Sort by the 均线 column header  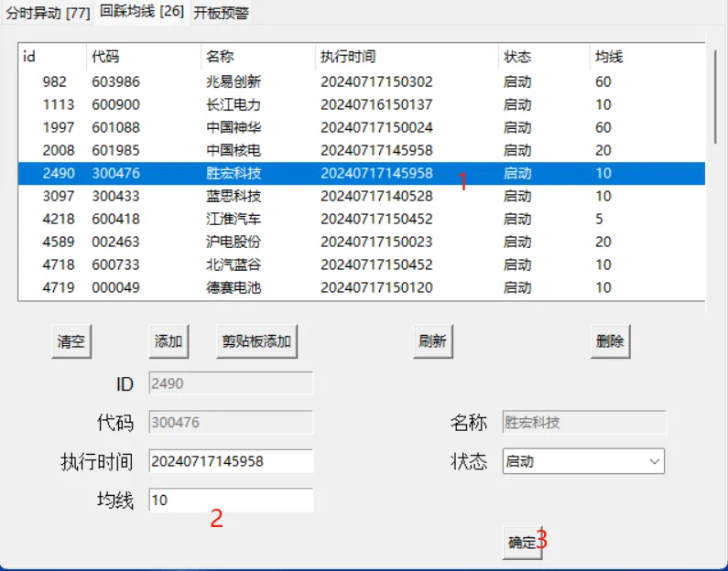(x=647, y=57)
